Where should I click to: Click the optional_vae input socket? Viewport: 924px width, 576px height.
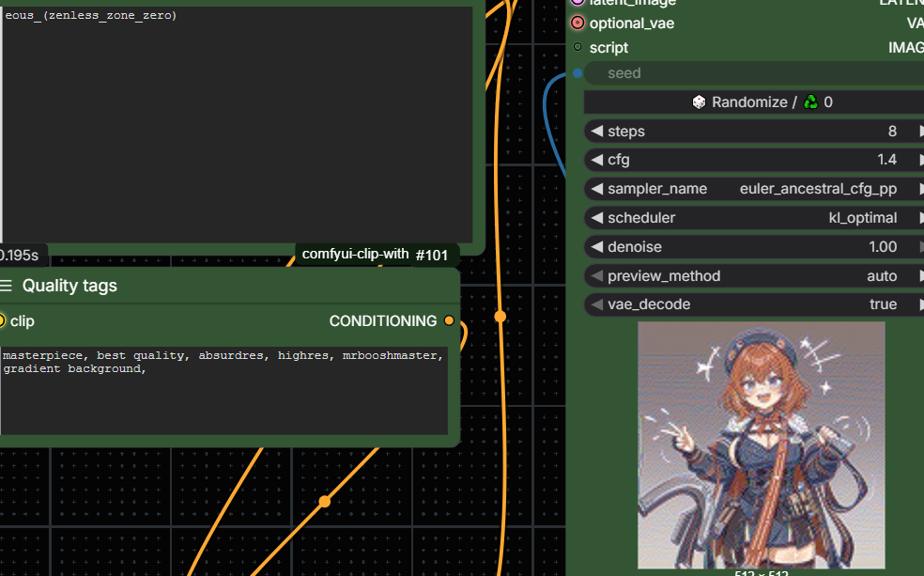pos(577,23)
